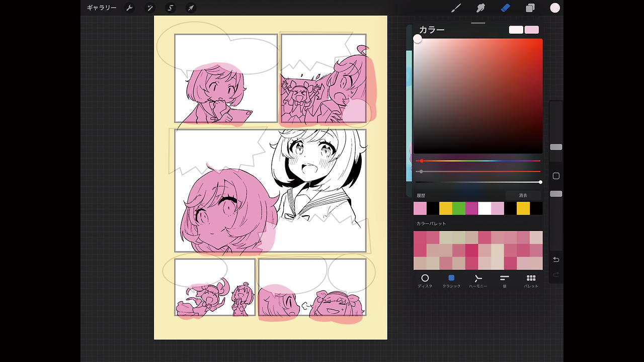The height and width of the screenshot is (362, 644).
Task: Click the color square picker reticle
Action: 418,39
